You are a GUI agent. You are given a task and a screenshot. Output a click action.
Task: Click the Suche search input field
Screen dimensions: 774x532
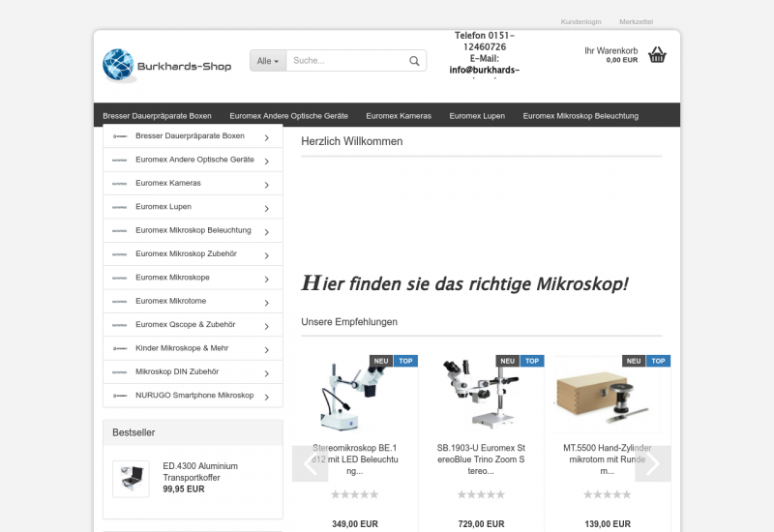tap(345, 61)
